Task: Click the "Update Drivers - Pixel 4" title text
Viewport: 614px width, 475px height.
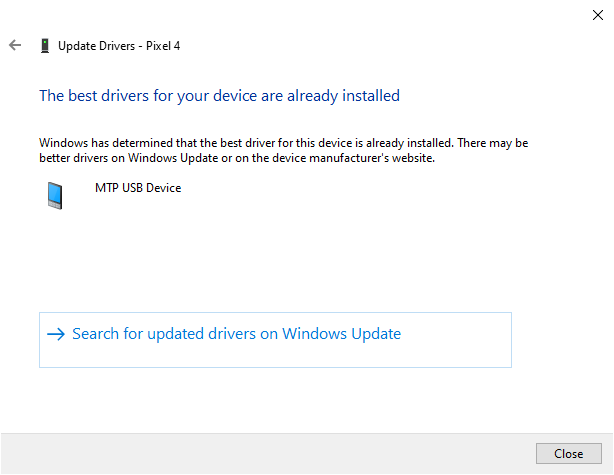Action: click(120, 46)
